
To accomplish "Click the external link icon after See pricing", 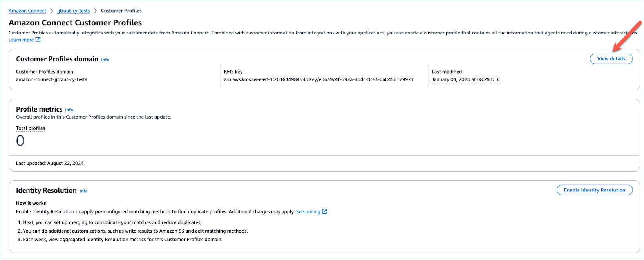I will pyautogui.click(x=324, y=211).
